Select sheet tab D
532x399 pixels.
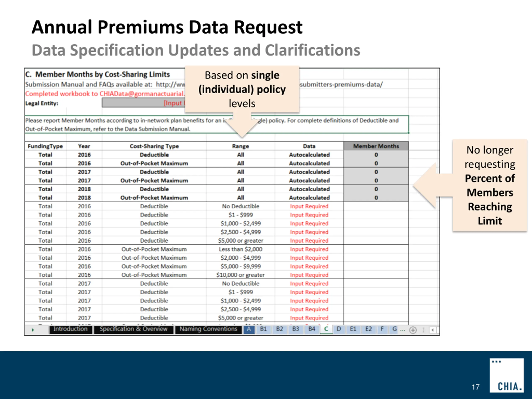click(x=339, y=329)
